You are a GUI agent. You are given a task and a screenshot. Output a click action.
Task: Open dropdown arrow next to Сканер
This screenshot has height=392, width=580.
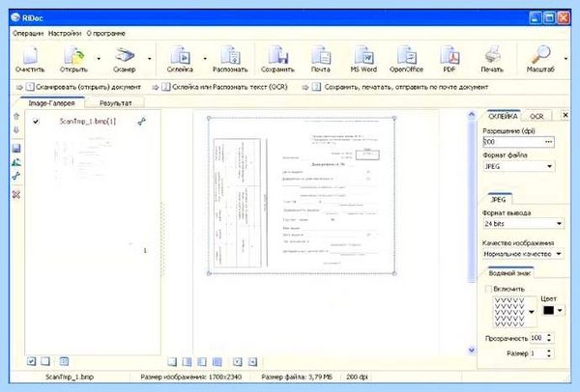[150, 58]
